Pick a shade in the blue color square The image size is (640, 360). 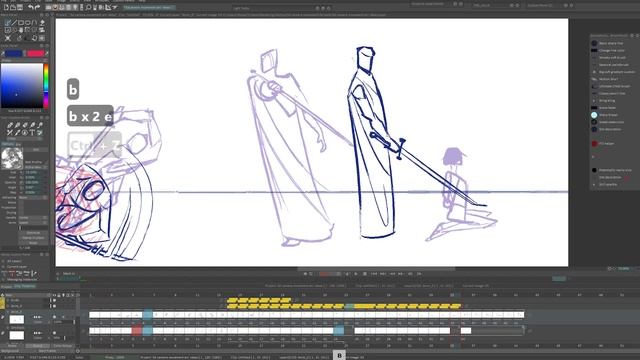(x=22, y=86)
